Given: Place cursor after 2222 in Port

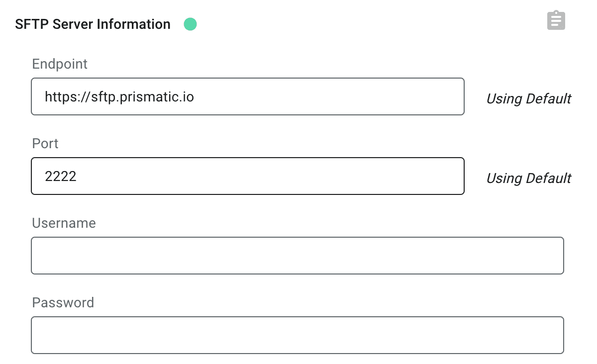Looking at the screenshot, I should [77, 176].
